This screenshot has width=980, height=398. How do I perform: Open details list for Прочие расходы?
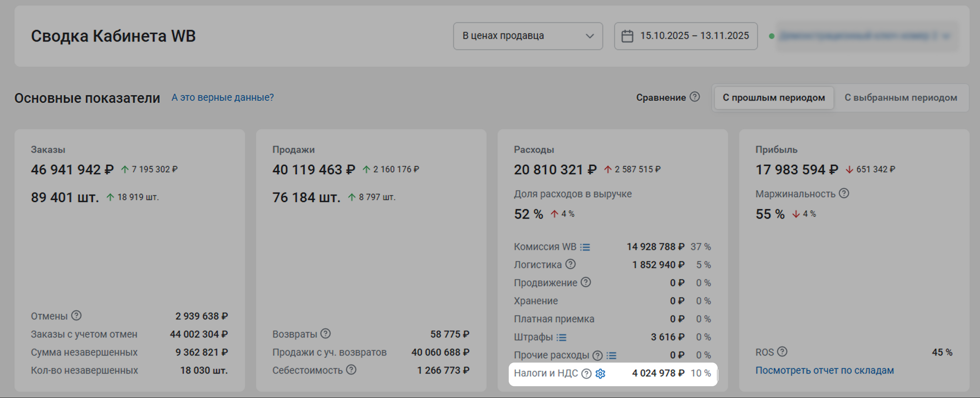coord(611,355)
